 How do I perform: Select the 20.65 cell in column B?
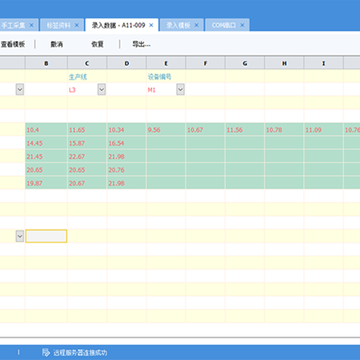[46, 170]
